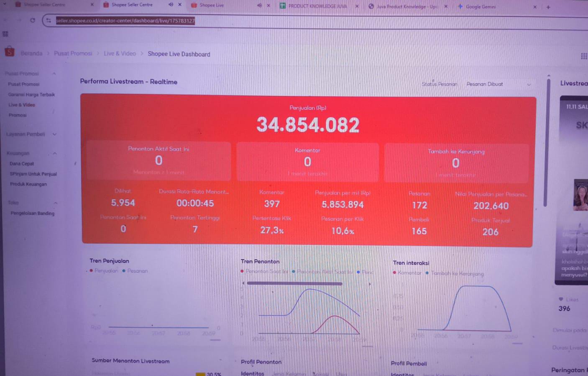
Task: Open a new browser tab with the plus button
Action: click(548, 7)
